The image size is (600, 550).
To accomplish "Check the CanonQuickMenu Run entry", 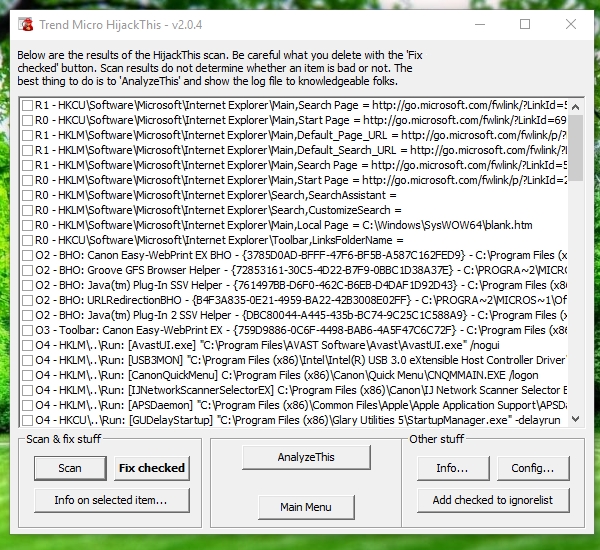I will point(27,375).
